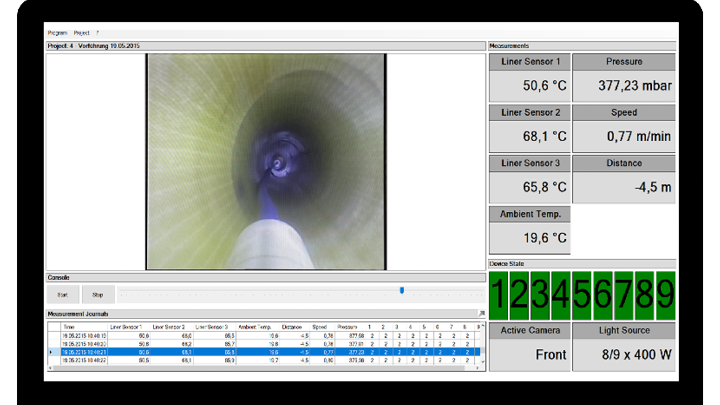720x405 pixels.
Task: Click device state indicator 1
Action: coord(500,294)
